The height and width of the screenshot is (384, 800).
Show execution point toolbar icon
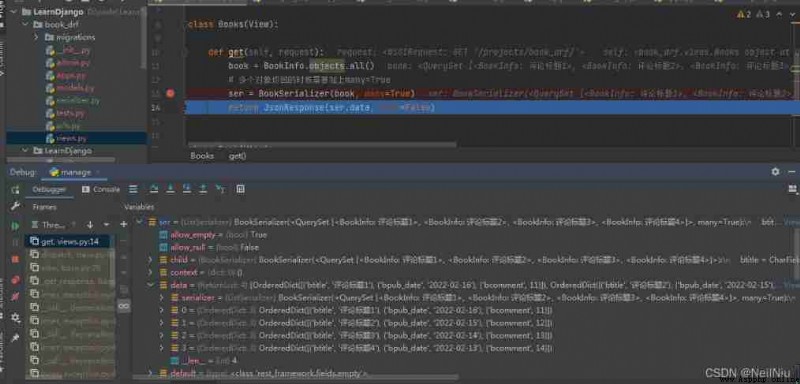[133, 189]
